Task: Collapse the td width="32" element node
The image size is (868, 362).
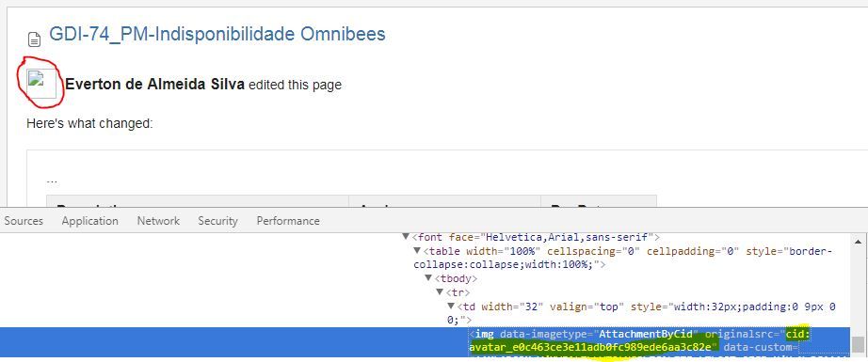Action: point(451,306)
